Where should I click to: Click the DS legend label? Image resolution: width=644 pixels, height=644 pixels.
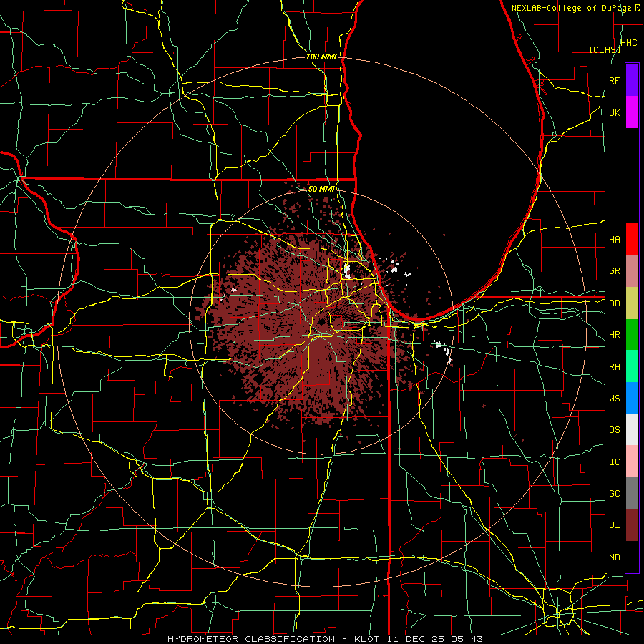(x=615, y=430)
